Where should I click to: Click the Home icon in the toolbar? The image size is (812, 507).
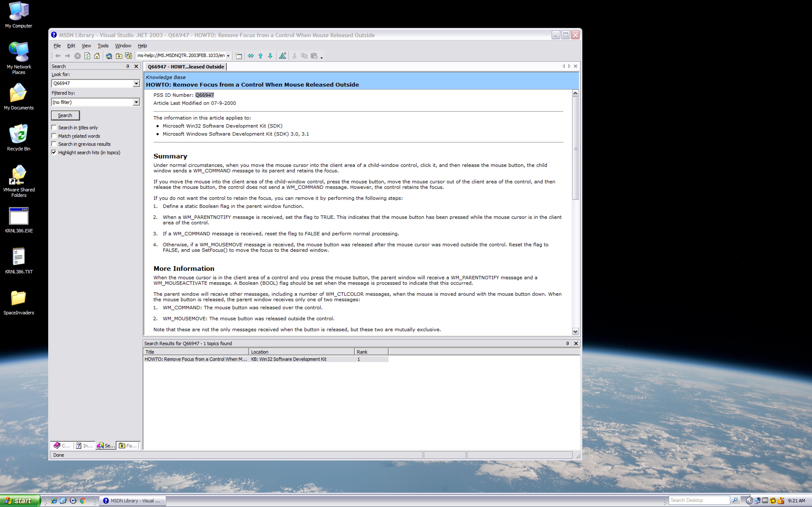pos(97,56)
